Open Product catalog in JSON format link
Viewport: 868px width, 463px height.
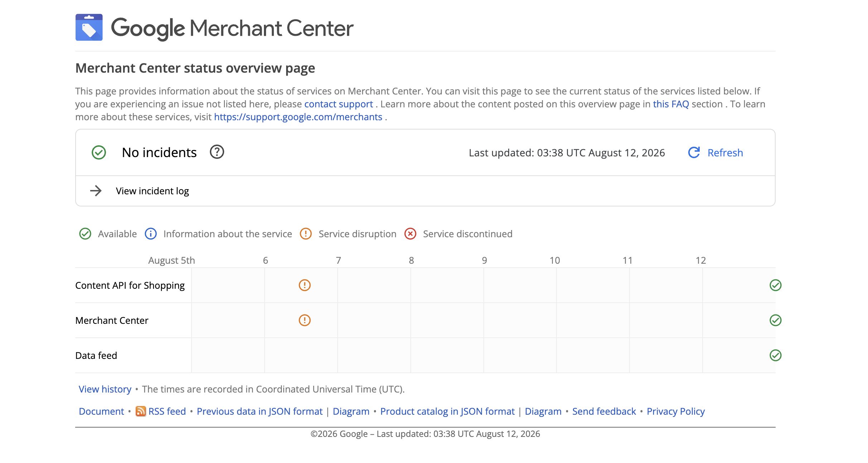pyautogui.click(x=447, y=411)
